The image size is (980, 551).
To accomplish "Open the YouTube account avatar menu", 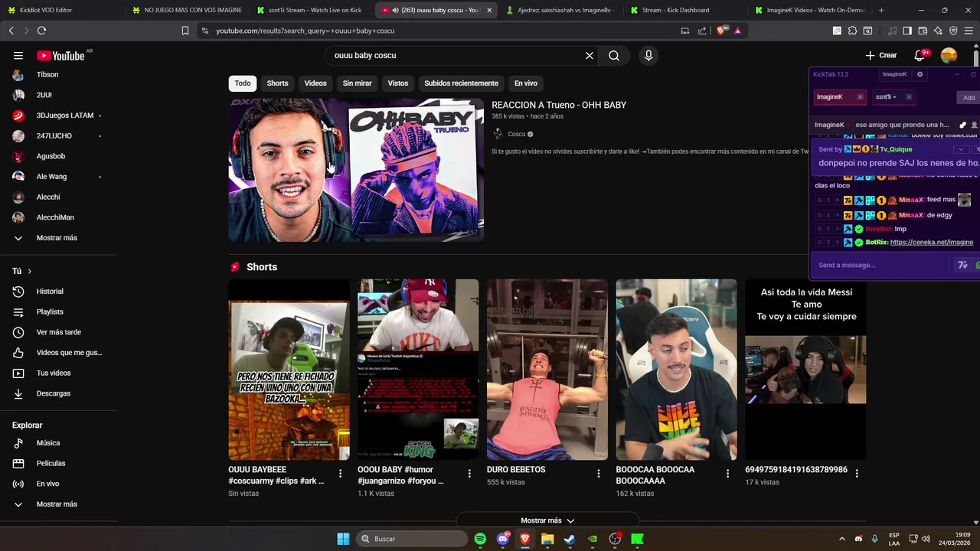I will click(x=949, y=55).
